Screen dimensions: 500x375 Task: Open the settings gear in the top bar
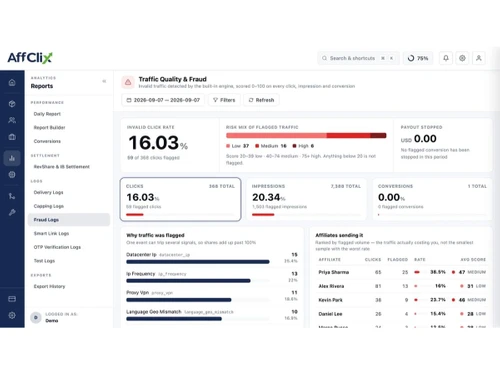462,58
